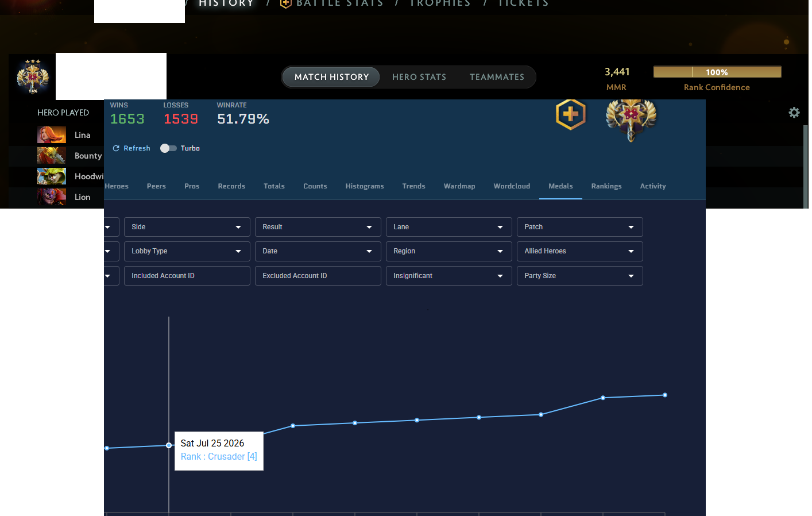Open the Lobby Type dropdown
This screenshot has width=812, height=516.
point(187,251)
